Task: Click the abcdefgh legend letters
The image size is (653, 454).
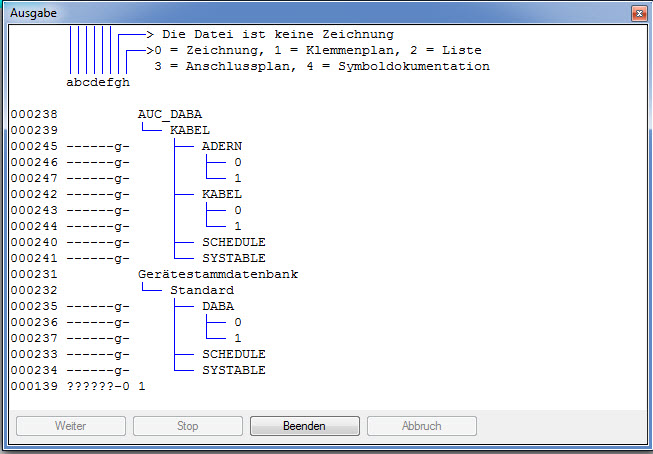Action: [98, 82]
